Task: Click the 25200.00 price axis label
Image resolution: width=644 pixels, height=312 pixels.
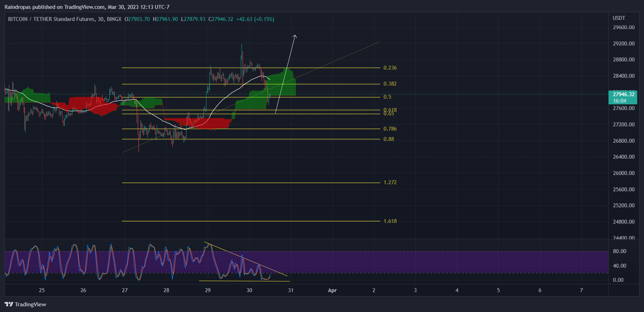Action: (624, 206)
